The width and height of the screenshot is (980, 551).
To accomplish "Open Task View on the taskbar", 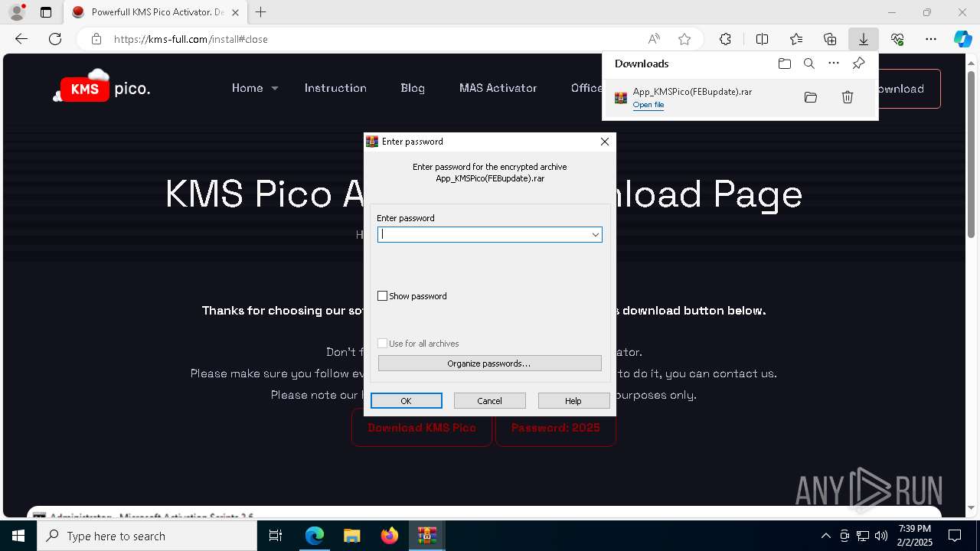I will pos(276,536).
